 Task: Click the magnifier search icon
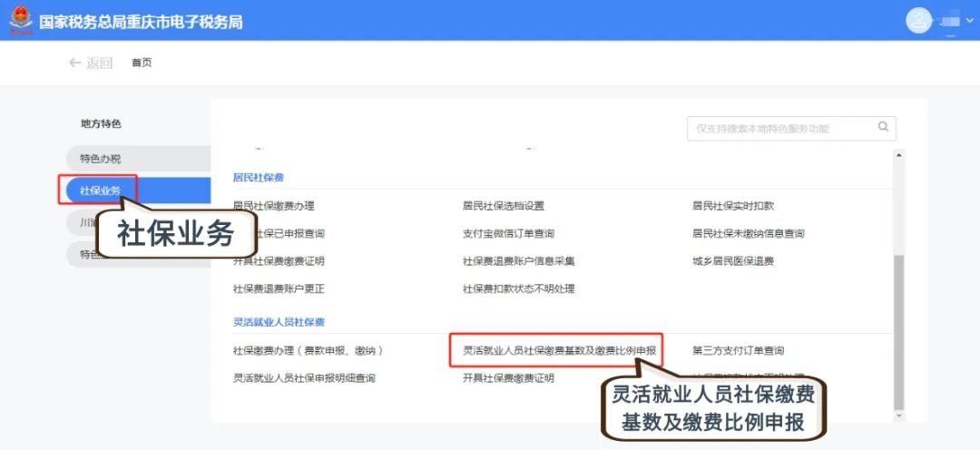point(882,128)
